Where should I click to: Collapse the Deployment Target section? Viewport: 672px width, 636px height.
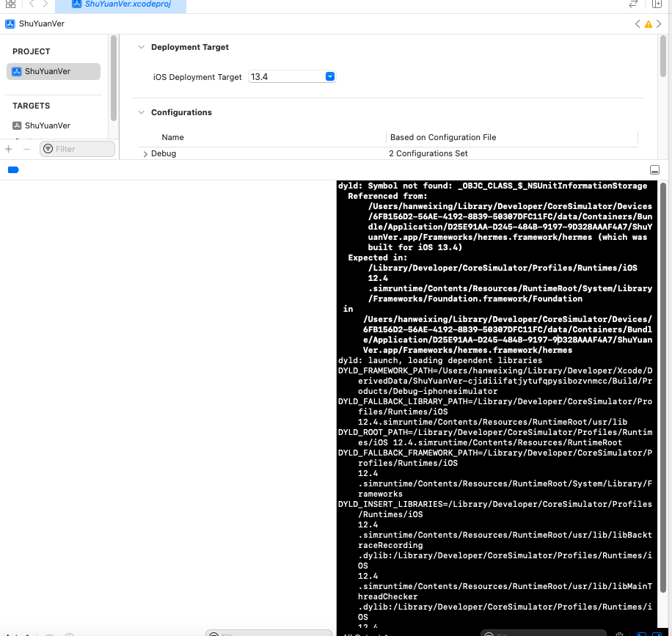(142, 47)
